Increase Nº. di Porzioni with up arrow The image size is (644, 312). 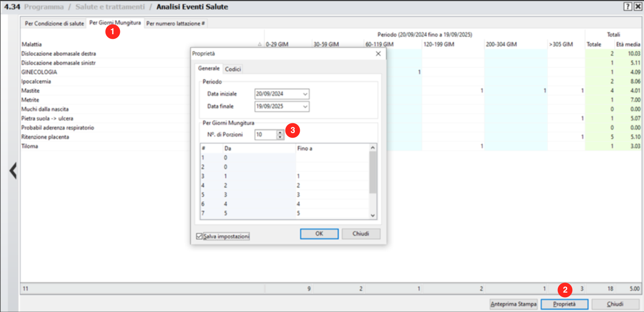[x=279, y=132]
